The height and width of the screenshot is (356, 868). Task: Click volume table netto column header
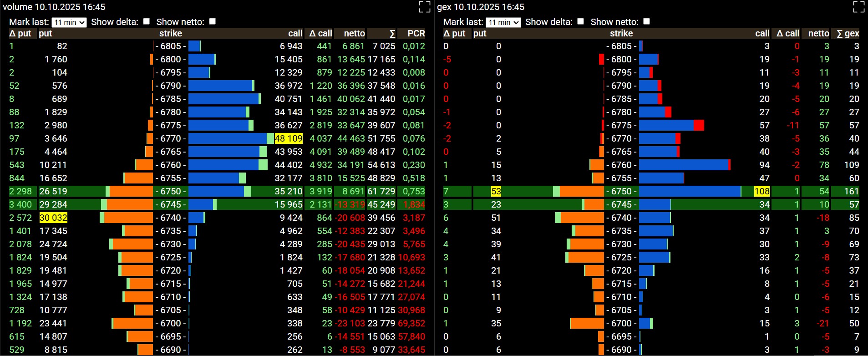pos(354,33)
